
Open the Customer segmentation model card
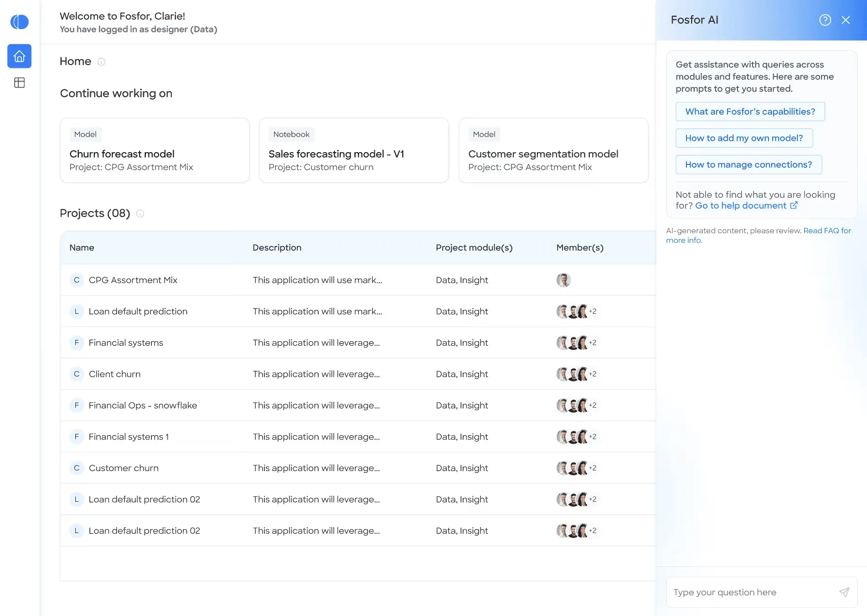[x=553, y=150]
